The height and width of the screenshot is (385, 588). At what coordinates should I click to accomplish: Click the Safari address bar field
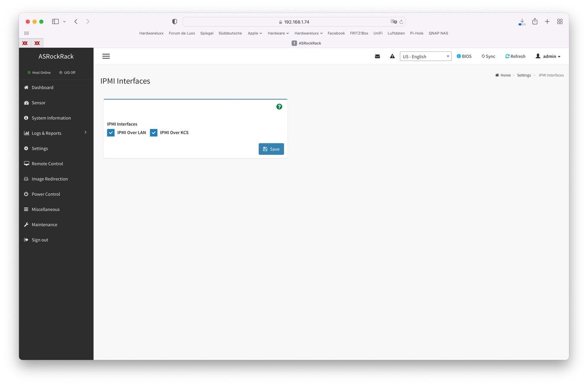coord(294,22)
